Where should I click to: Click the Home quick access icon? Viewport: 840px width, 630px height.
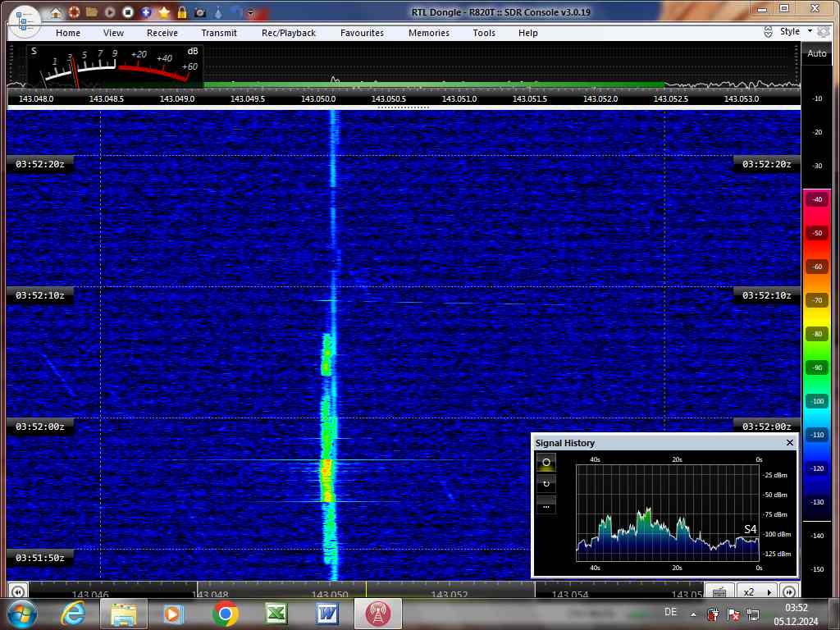(x=56, y=12)
